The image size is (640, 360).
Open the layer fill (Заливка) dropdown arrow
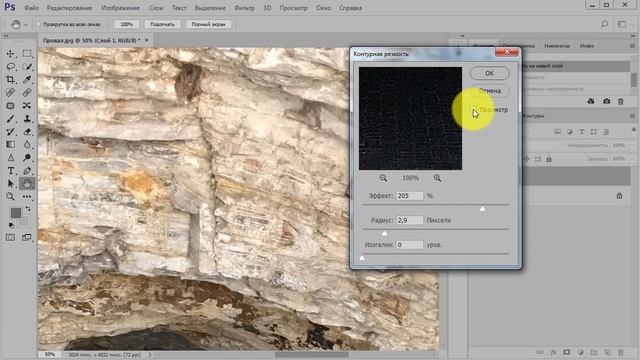633,159
